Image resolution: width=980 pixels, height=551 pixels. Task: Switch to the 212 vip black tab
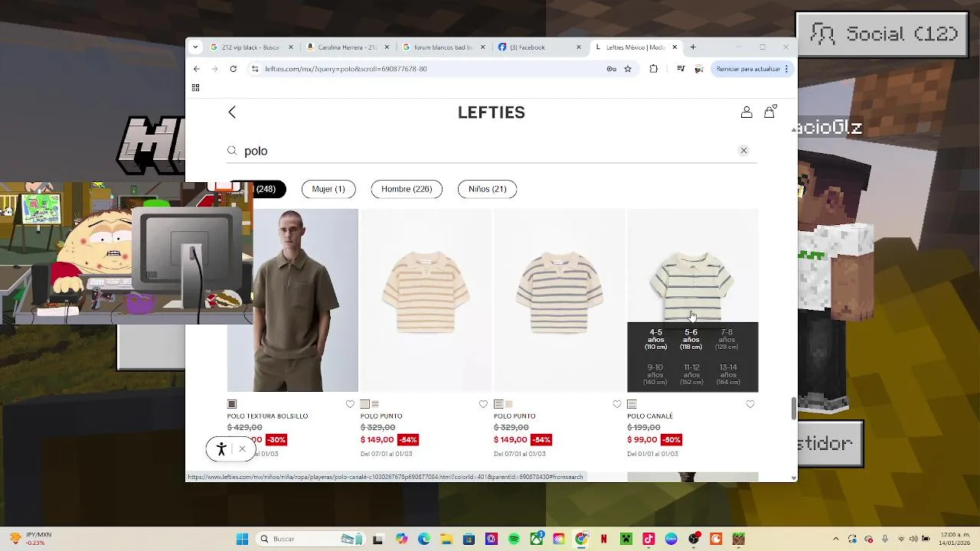coord(252,47)
